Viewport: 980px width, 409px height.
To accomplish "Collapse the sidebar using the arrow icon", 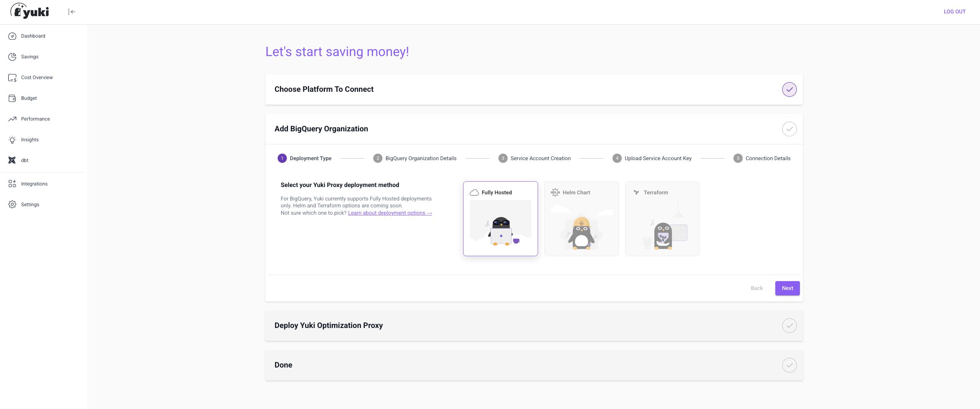I will [x=73, y=12].
